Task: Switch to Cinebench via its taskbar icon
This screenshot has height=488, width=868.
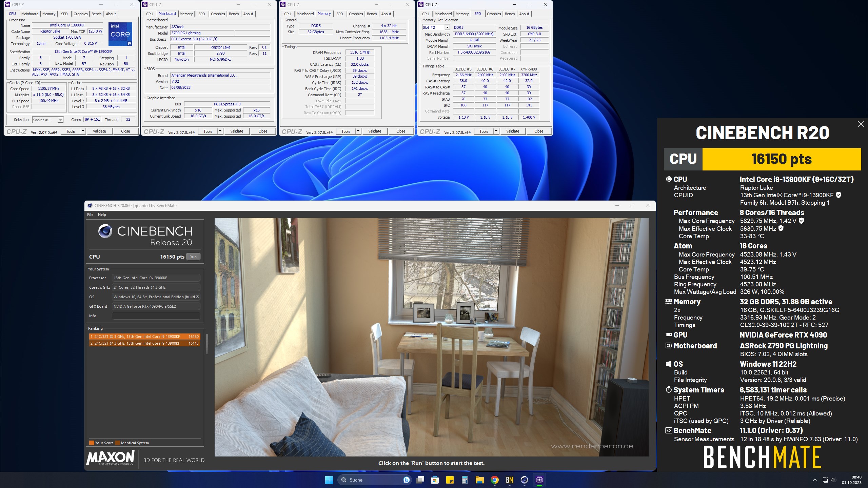Action: [525, 480]
